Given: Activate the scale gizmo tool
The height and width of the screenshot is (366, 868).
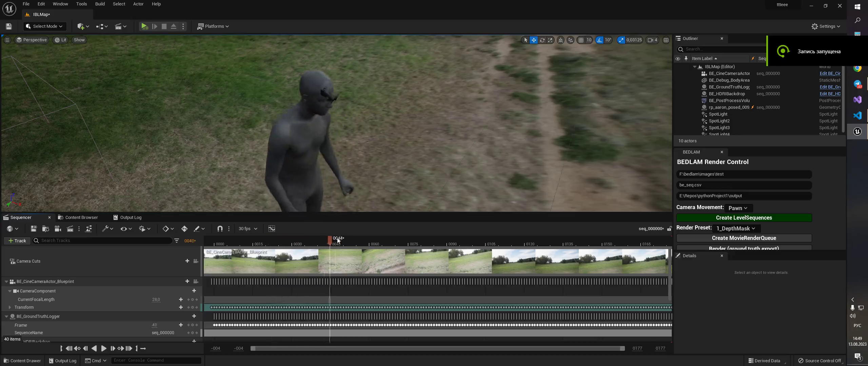Looking at the screenshot, I should [550, 40].
